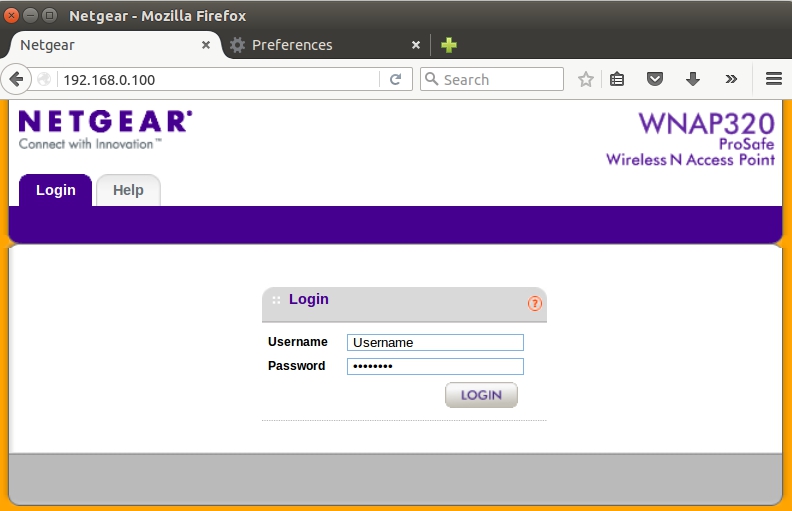Screen dimensions: 792x511
Task: Click the site identity globe icon
Action: click(44, 79)
